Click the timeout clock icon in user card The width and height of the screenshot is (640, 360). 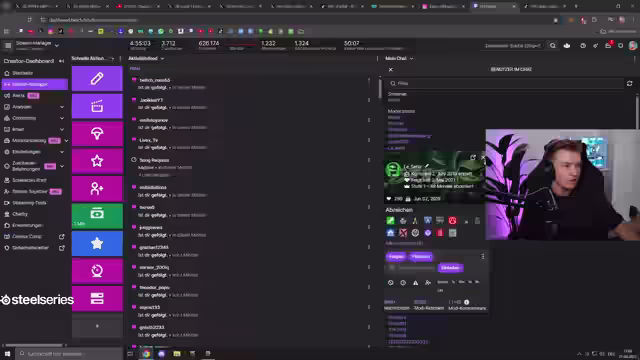[x=403, y=282]
